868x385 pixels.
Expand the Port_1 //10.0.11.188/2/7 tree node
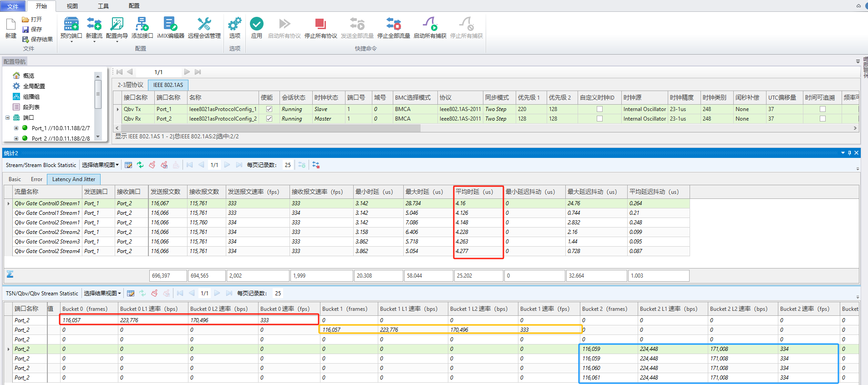(16, 128)
